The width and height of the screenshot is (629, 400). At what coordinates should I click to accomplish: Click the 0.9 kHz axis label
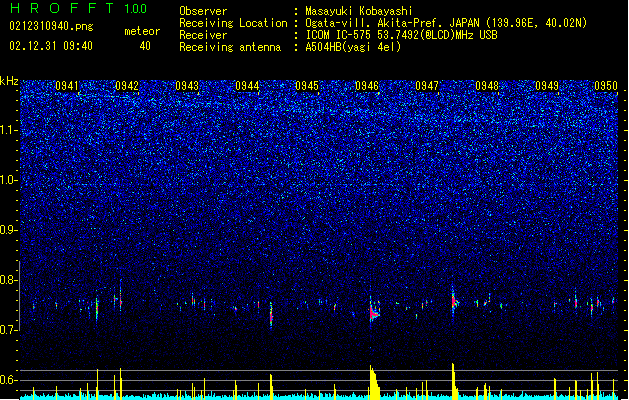coord(9,230)
